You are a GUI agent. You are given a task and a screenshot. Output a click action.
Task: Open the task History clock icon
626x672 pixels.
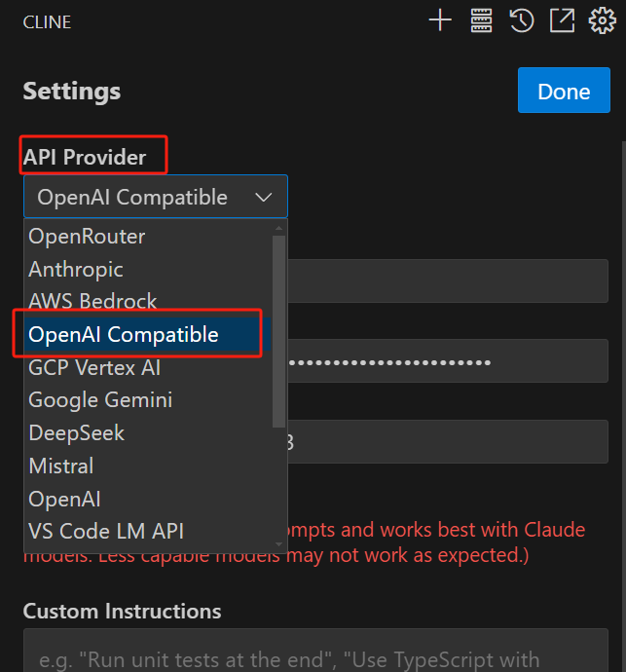522,20
